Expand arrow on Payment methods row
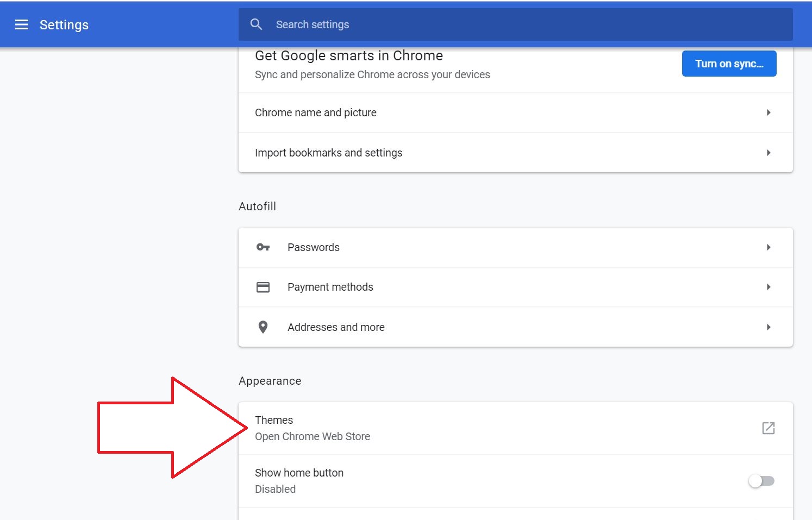The image size is (812, 520). (x=768, y=287)
